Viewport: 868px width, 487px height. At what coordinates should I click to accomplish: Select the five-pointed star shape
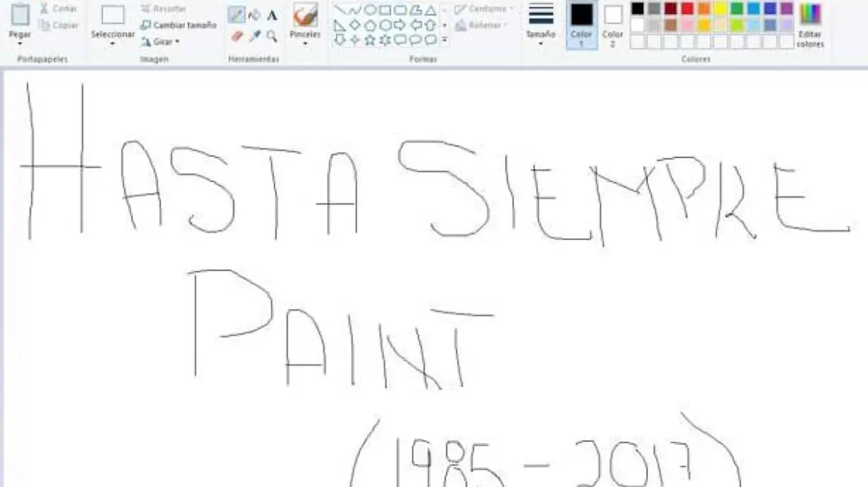click(370, 39)
